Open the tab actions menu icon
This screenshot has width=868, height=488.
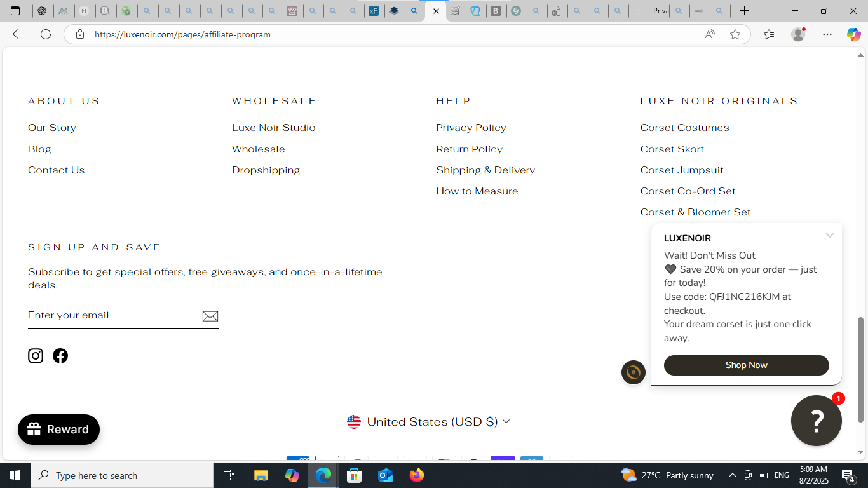15,11
